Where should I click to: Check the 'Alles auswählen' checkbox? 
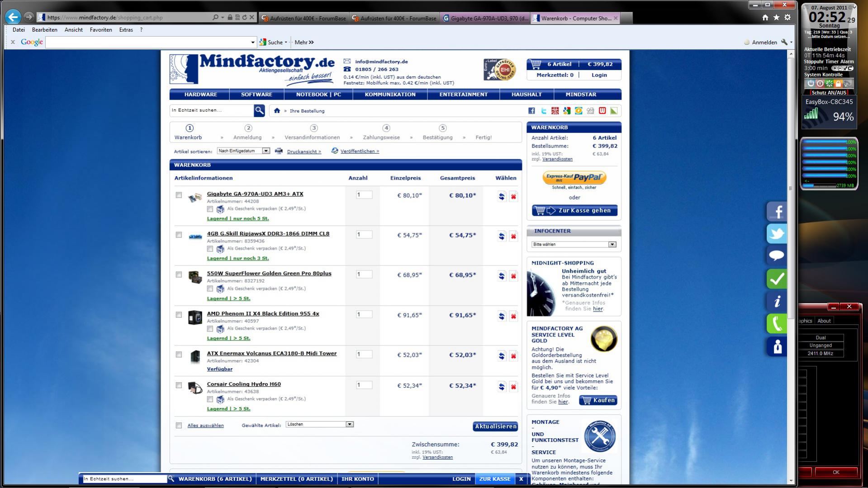click(179, 426)
